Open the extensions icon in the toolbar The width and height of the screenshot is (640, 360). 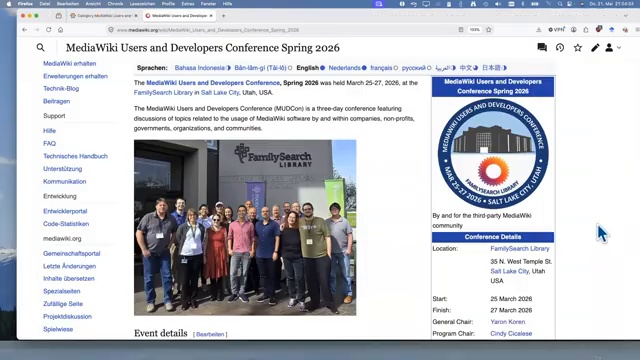(x=586, y=30)
